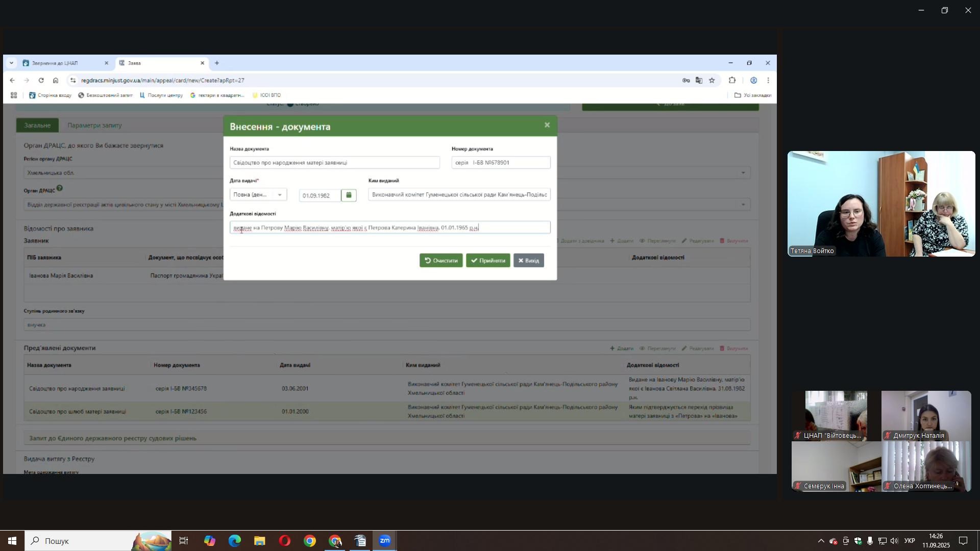Open Opera browser from taskbar
The height and width of the screenshot is (551, 980).
(284, 541)
